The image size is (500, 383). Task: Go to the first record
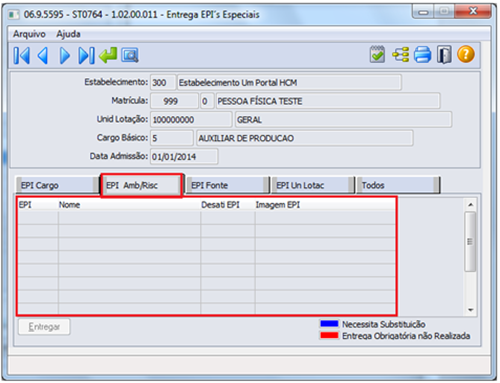pyautogui.click(x=22, y=55)
